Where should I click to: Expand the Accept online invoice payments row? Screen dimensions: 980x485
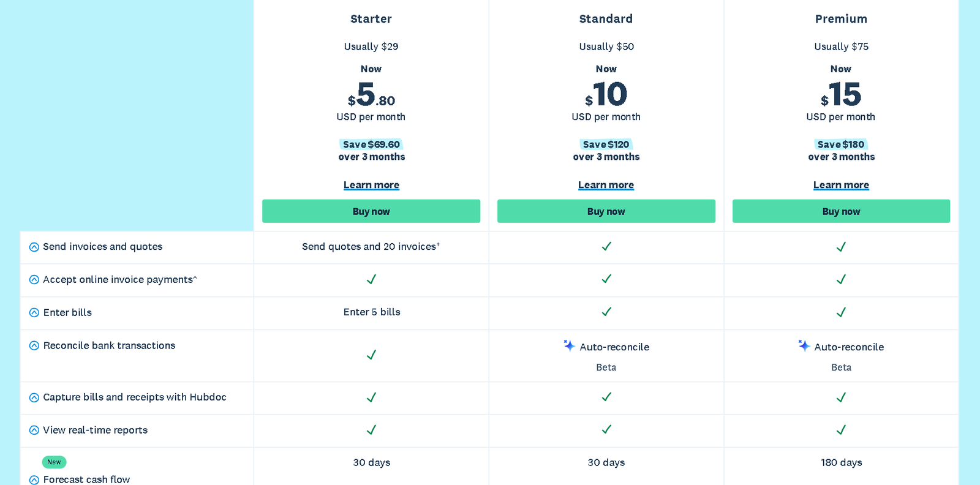(34, 279)
